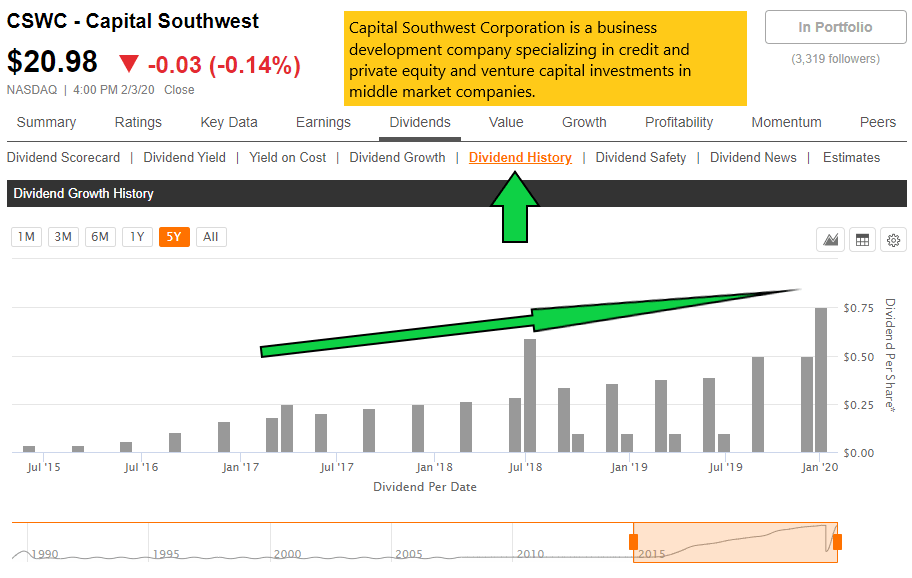Click left orange handle on range slider
The width and height of the screenshot is (912, 578).
coord(633,542)
